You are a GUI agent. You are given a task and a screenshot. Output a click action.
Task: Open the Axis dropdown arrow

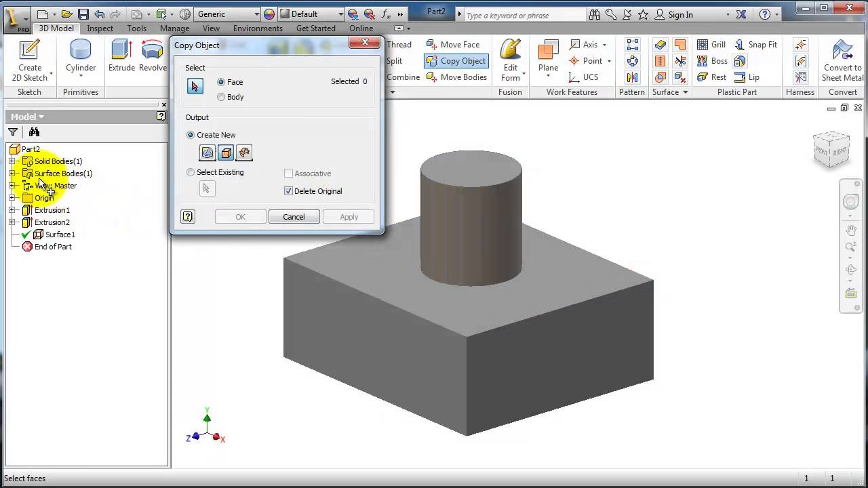coord(604,45)
